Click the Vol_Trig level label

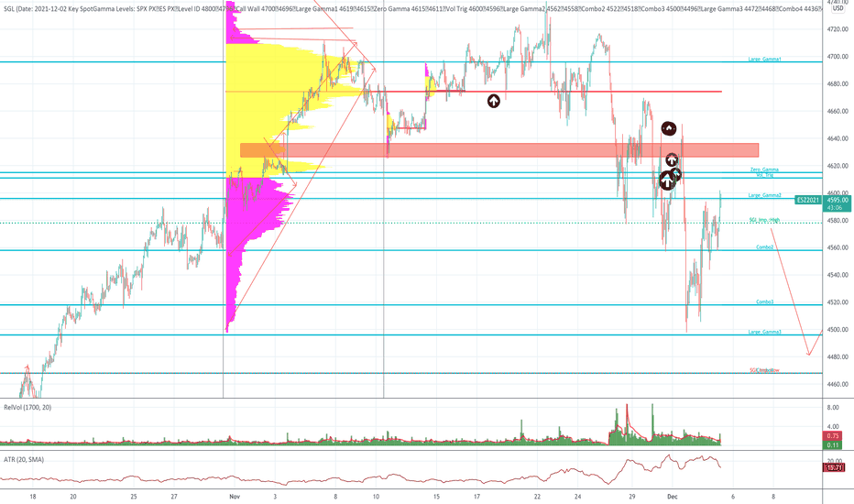tap(765, 175)
